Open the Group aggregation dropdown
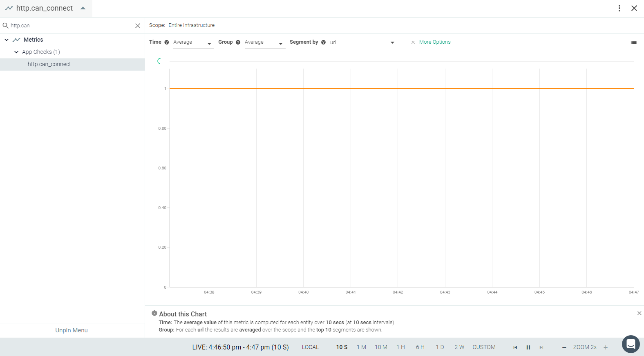644x356 pixels. pyautogui.click(x=264, y=42)
